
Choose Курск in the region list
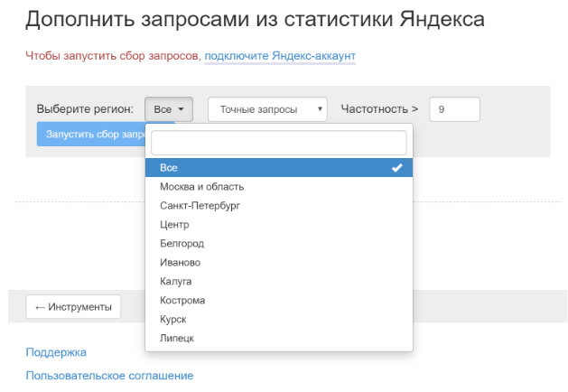point(279,319)
